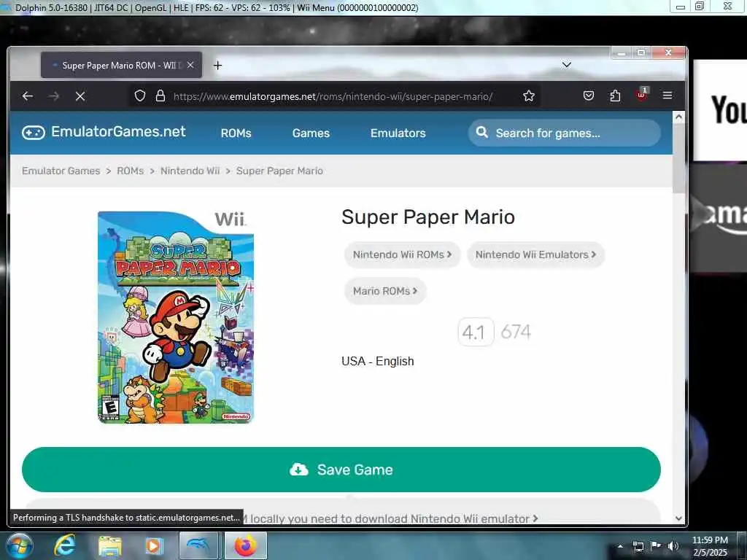
Task: Launch Internet Explorer from taskbar
Action: pyautogui.click(x=64, y=545)
